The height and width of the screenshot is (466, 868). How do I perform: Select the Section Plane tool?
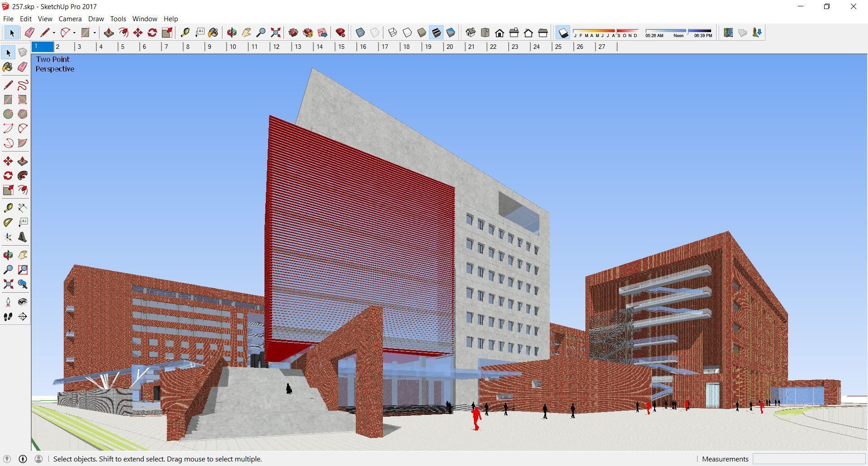(23, 317)
